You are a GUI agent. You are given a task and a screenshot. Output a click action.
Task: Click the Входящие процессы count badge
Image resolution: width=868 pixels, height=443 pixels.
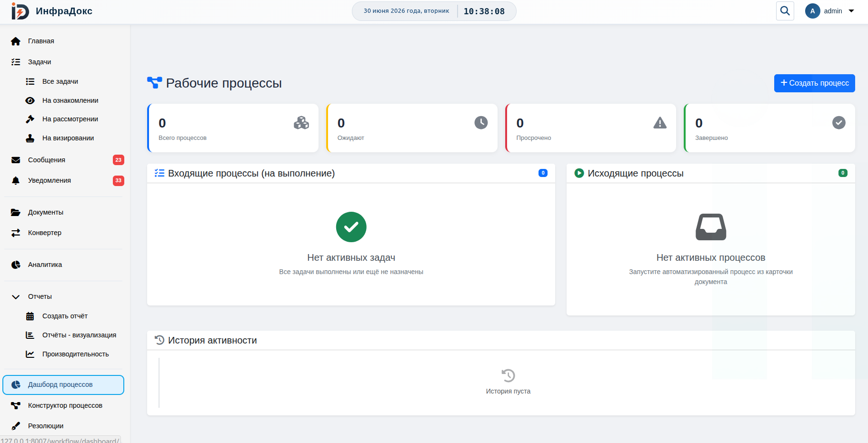543,173
